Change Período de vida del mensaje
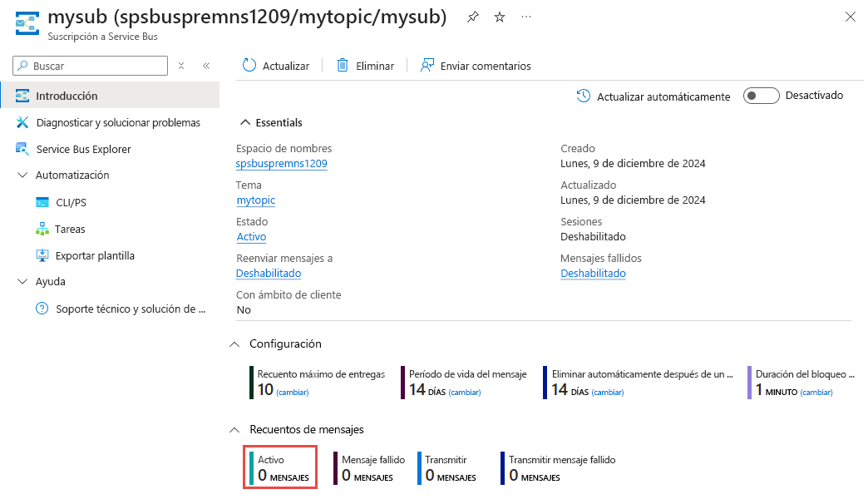Screen dimensions: 868x504 [465, 392]
